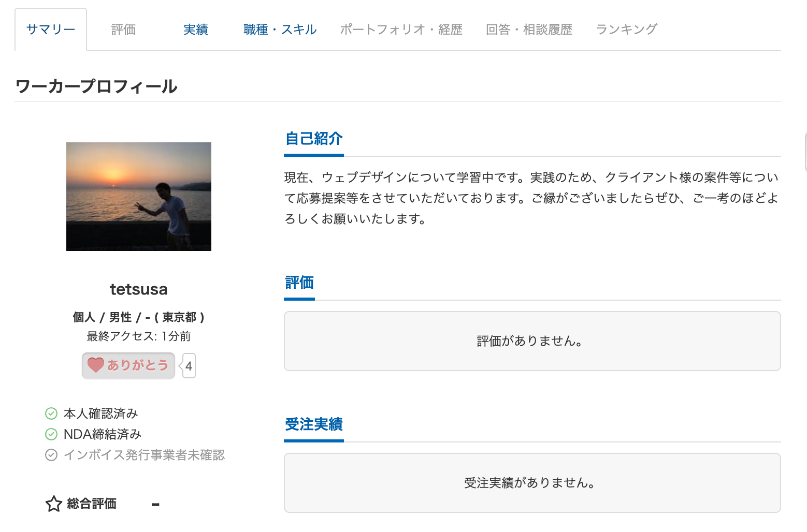Viewport: 807px width, 532px height.
Task: Select the 職種・スキル tab
Action: pos(279,29)
